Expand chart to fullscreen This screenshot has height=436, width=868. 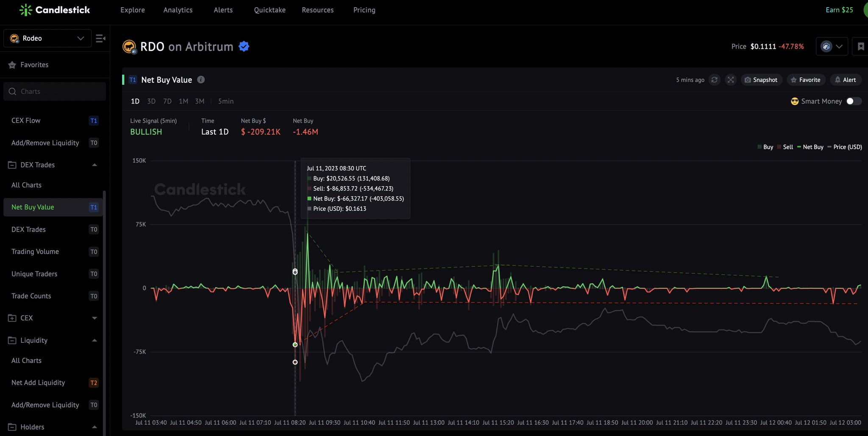click(731, 80)
